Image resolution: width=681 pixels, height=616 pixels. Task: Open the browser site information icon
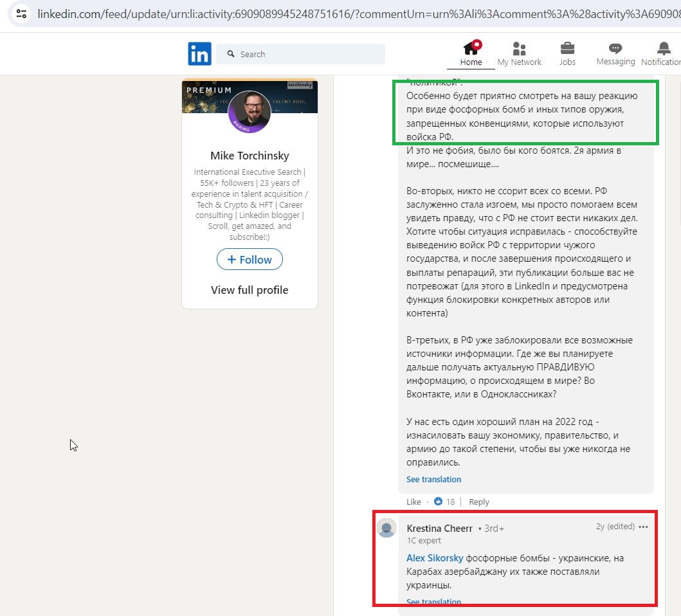(21, 14)
